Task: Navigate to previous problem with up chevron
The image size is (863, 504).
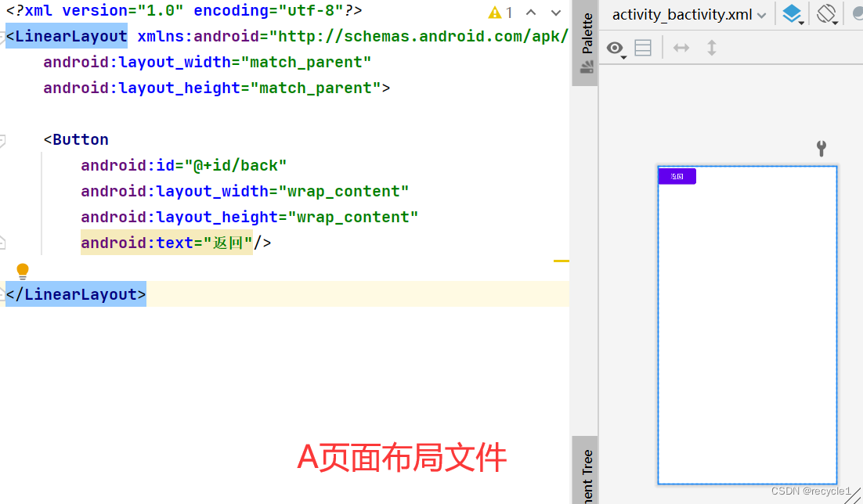Action: pyautogui.click(x=532, y=13)
